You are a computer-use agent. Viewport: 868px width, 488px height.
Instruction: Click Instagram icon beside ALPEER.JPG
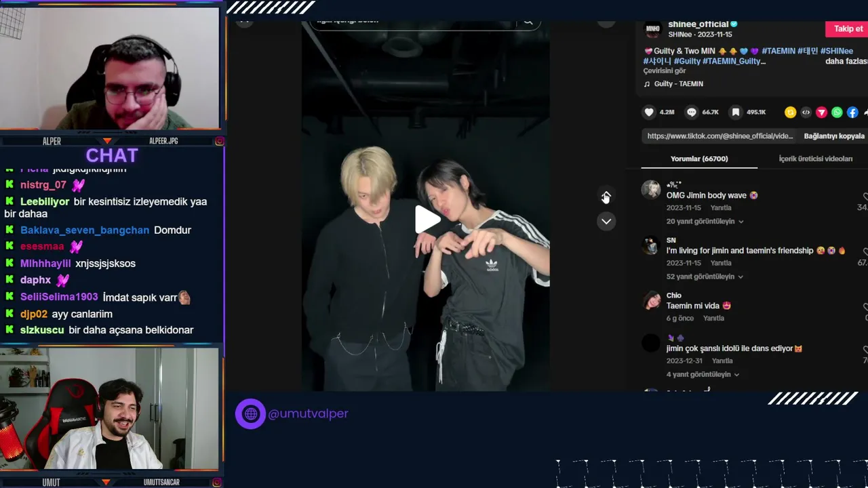[219, 141]
